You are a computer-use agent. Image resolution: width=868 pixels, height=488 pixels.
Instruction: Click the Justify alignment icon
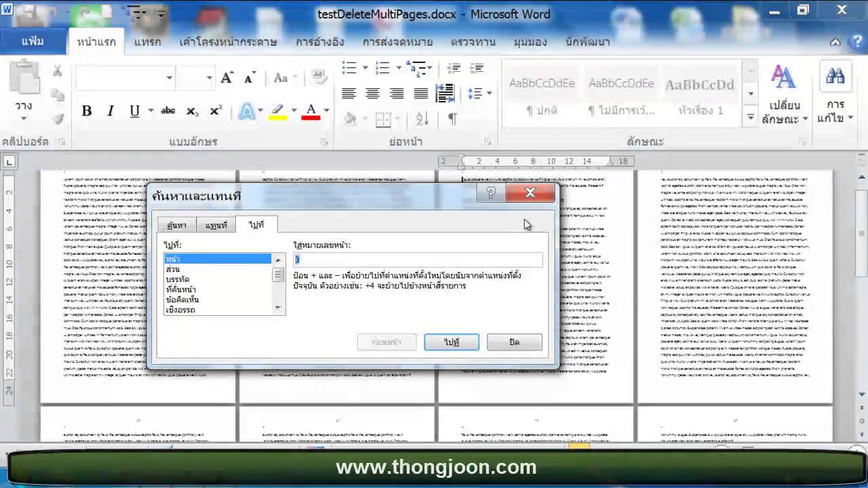421,94
